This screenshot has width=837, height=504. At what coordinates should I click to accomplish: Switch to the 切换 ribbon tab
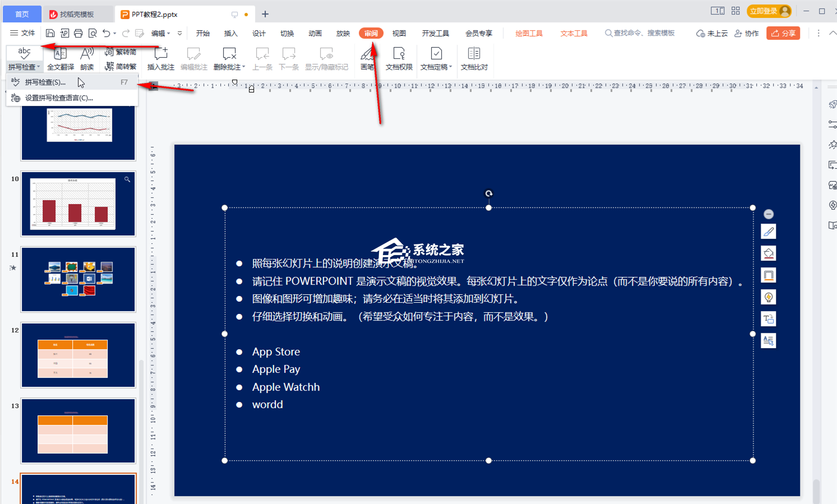287,34
